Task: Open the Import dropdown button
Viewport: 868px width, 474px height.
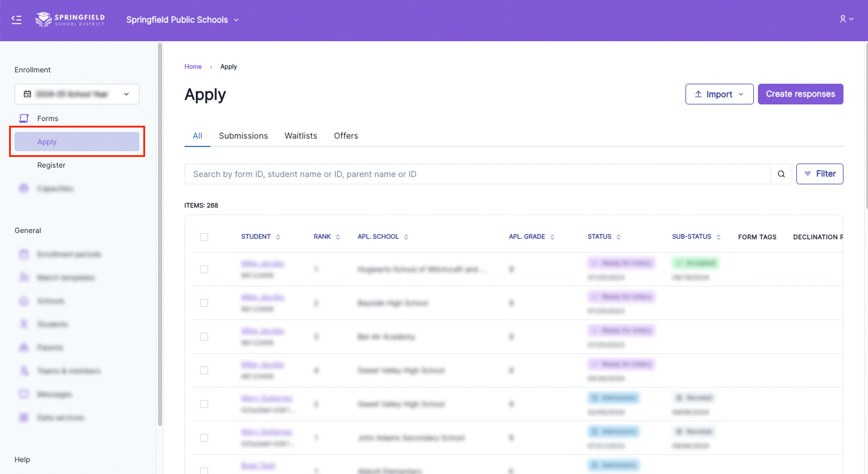Action: pyautogui.click(x=719, y=94)
